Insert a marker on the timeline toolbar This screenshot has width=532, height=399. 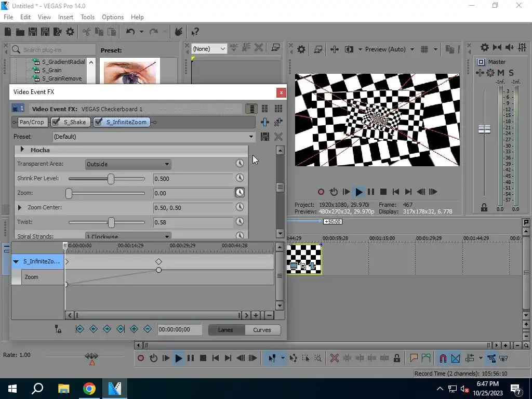point(414,358)
